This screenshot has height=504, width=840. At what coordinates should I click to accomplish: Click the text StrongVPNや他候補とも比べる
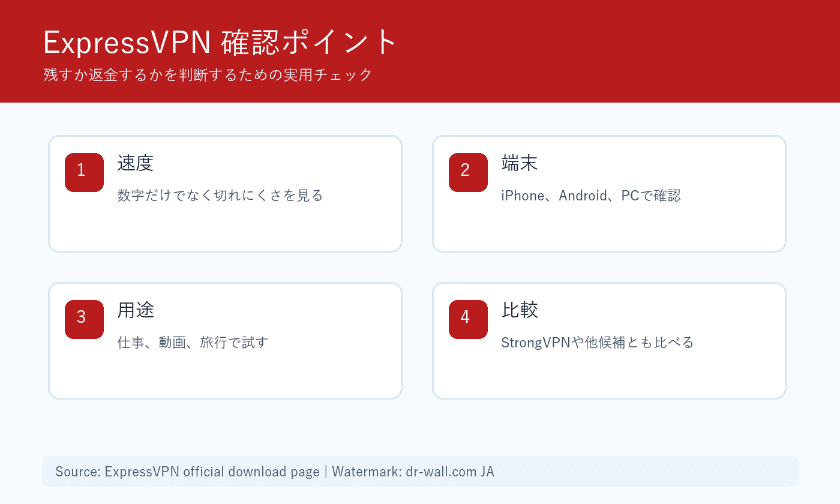coord(598,343)
